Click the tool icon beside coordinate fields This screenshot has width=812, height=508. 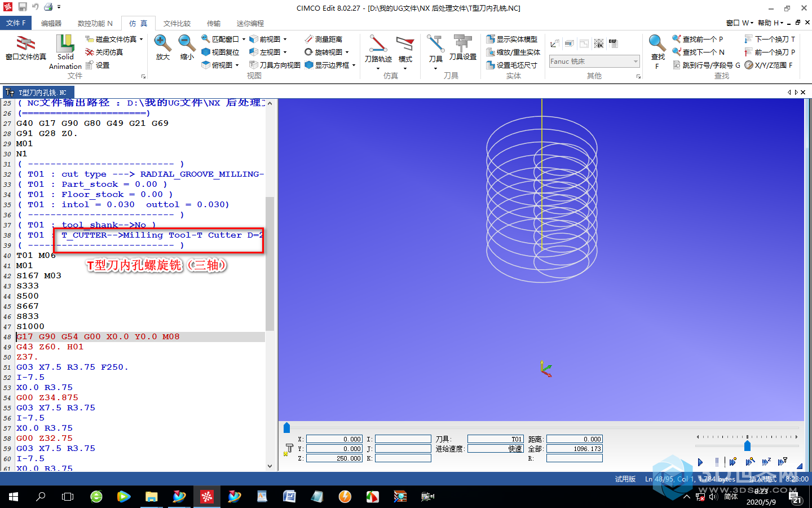(289, 449)
